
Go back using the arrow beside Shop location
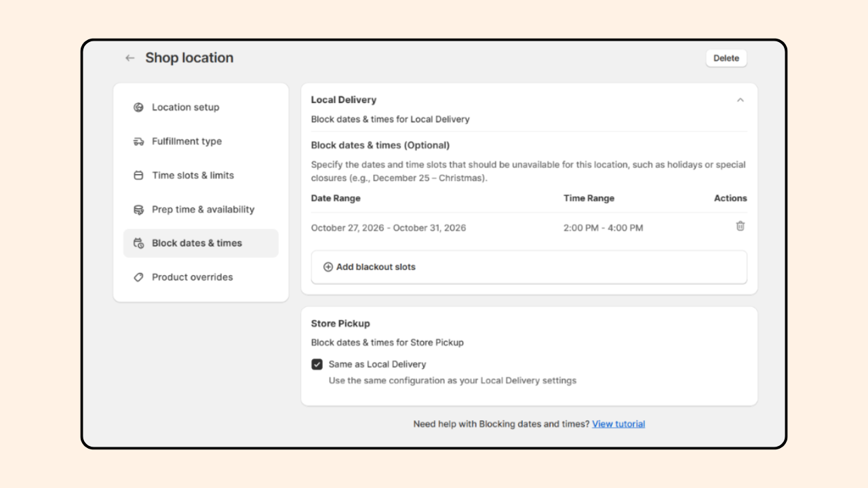130,58
